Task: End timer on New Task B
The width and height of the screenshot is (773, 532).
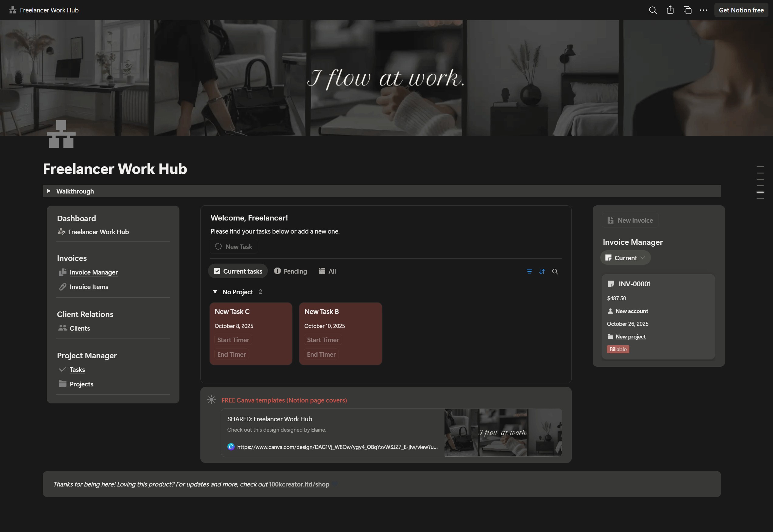Action: coord(321,354)
